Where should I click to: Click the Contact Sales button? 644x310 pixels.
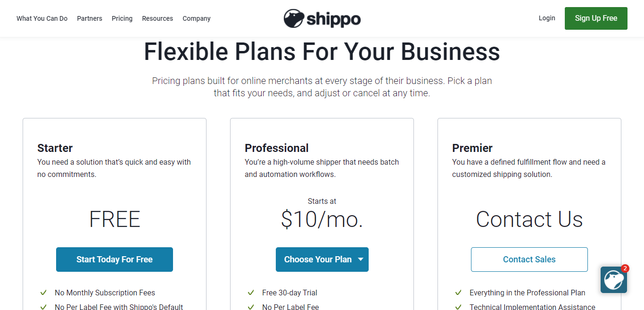[529, 260]
